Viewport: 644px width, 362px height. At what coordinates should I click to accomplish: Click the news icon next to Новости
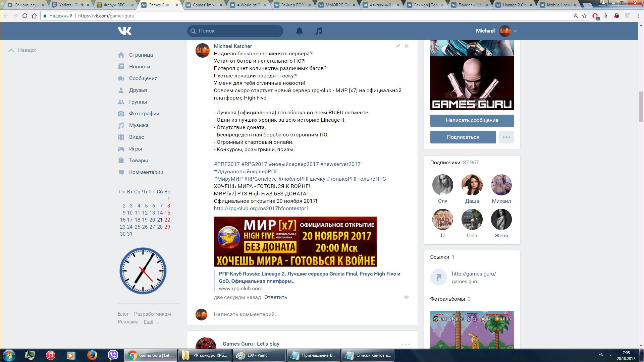point(121,67)
